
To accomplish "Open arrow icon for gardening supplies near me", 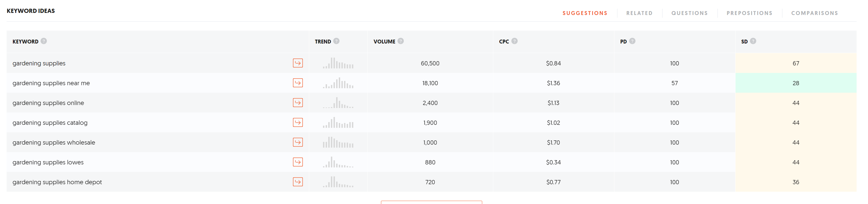I will (297, 83).
